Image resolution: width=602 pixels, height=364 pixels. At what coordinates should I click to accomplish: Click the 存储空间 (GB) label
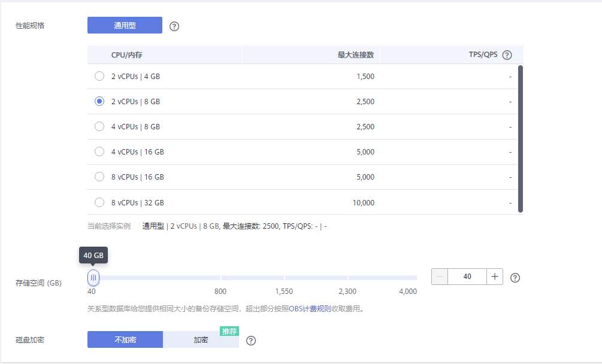point(38,283)
